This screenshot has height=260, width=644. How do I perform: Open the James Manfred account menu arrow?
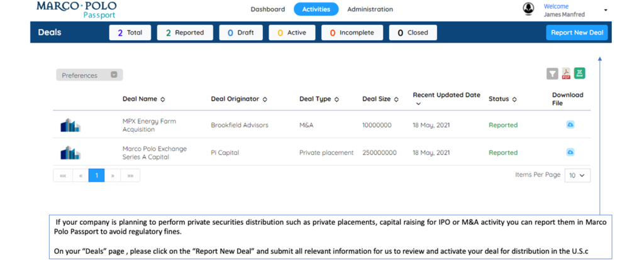[x=606, y=10]
